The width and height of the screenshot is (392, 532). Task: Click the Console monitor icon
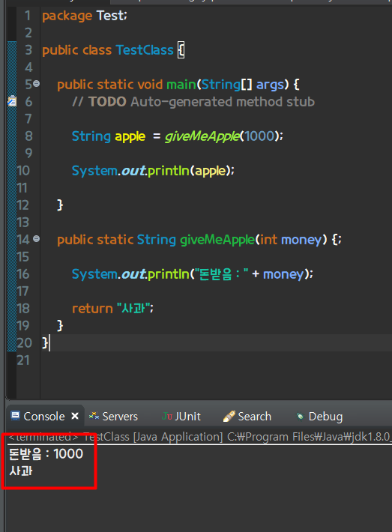[x=15, y=416]
